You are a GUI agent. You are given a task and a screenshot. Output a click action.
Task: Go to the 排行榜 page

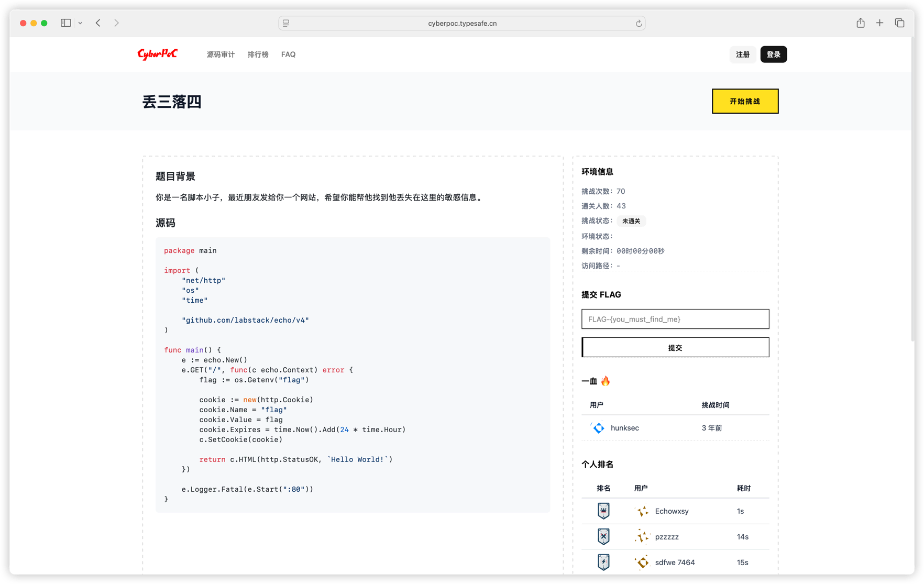coord(258,54)
